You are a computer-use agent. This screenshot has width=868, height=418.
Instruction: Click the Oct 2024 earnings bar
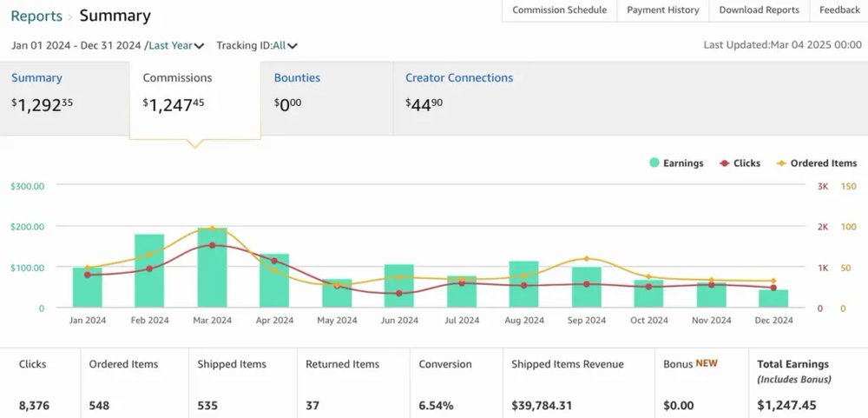coord(648,293)
